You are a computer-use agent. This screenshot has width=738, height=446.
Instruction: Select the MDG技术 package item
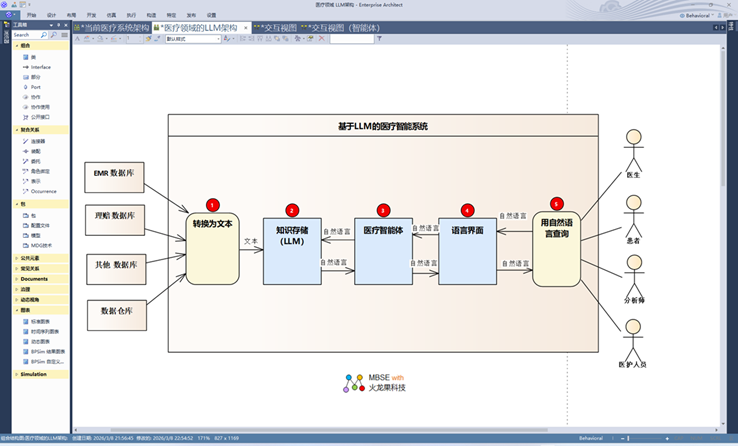(x=40, y=244)
